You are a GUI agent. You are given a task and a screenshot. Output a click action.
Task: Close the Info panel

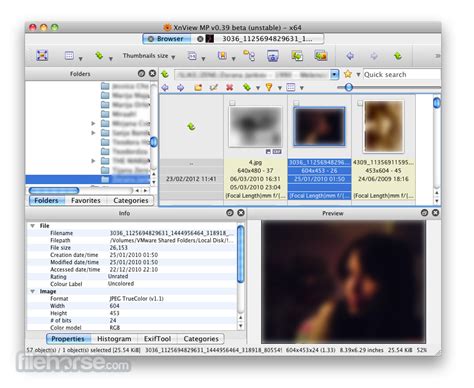pyautogui.click(x=241, y=213)
